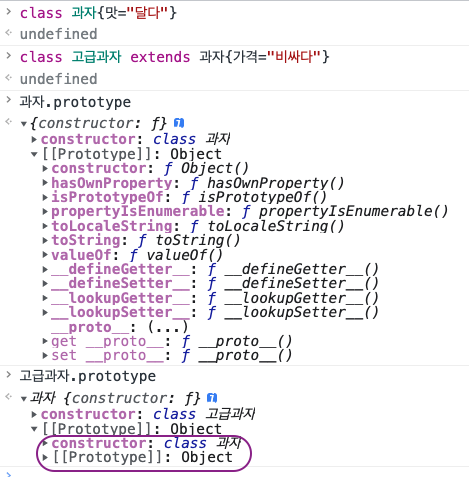469x477 pixels.
Task: Click the f hasOwnProperty() value
Action: pyautogui.click(x=267, y=183)
